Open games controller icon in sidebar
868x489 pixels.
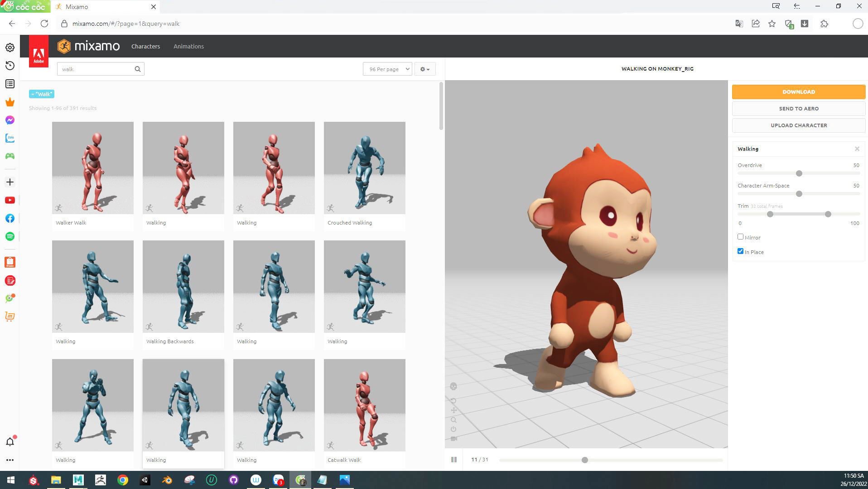click(10, 156)
